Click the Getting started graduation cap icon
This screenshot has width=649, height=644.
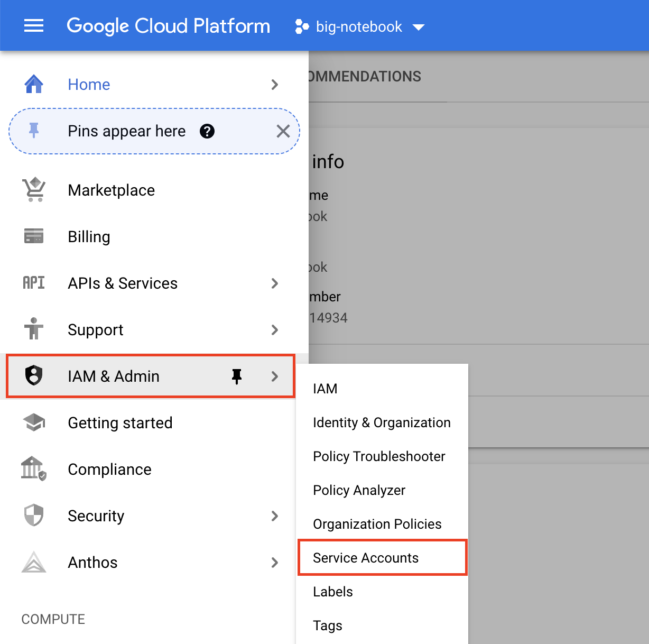[34, 422]
